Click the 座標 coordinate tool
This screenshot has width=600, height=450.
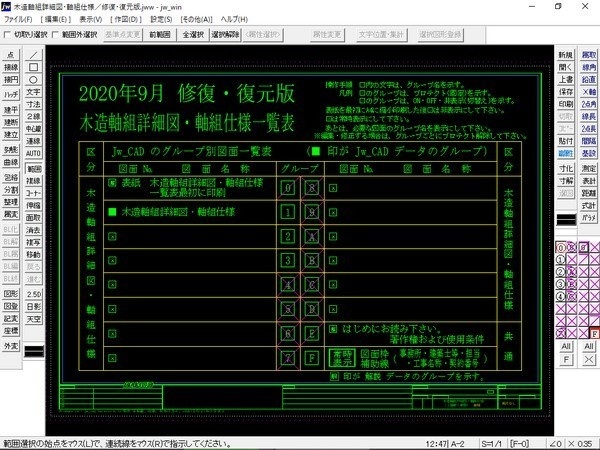point(11,331)
